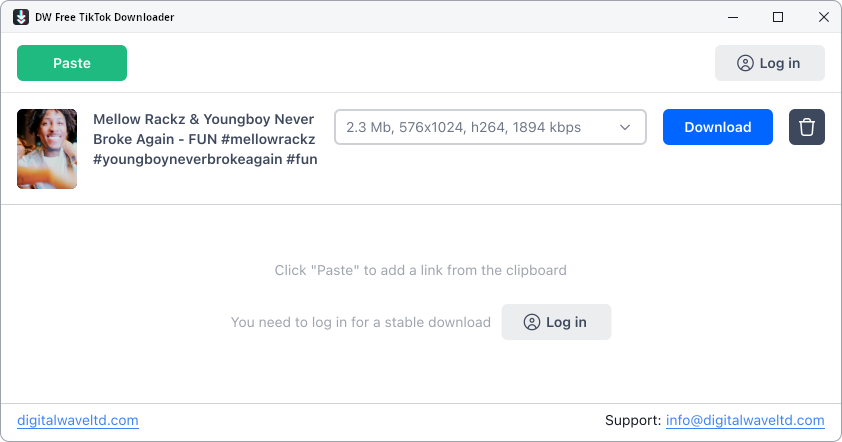
Task: Click the 'Click Paste to add a link' hint
Action: tap(421, 270)
